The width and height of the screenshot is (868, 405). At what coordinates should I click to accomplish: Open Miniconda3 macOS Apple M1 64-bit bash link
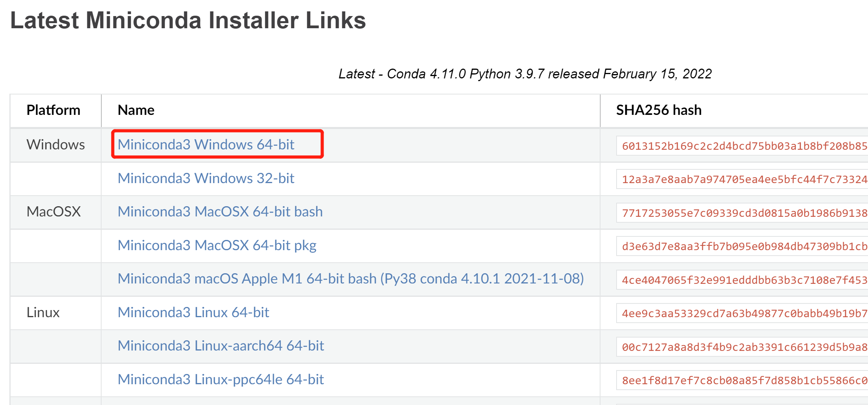click(x=351, y=279)
